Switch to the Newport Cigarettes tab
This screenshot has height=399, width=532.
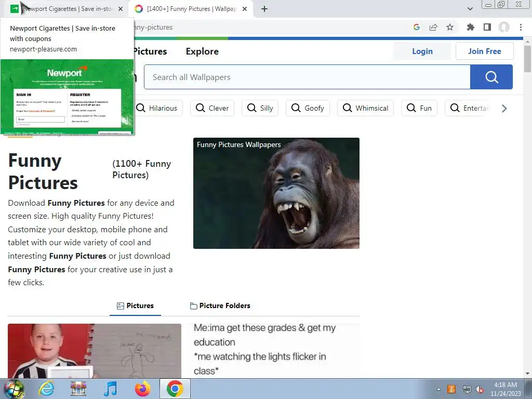tap(64, 9)
